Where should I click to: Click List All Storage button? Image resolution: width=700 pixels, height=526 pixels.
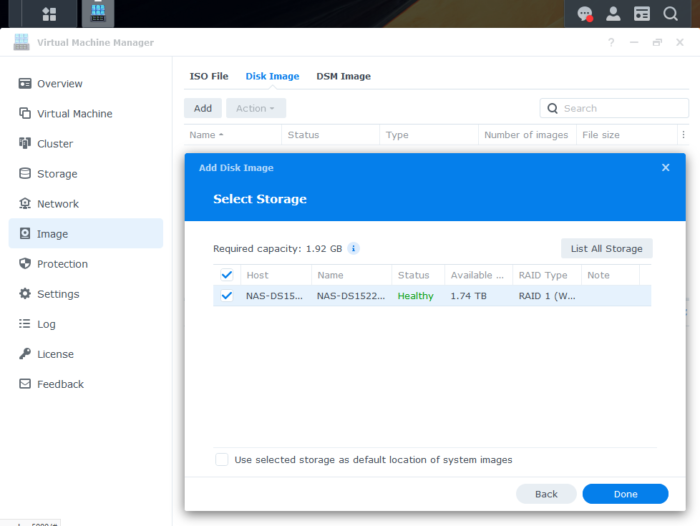pos(606,249)
